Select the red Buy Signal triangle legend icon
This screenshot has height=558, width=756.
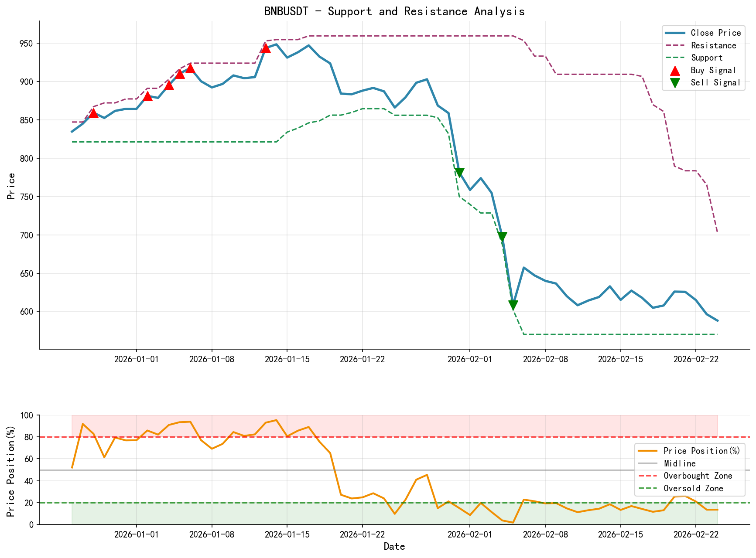pyautogui.click(x=676, y=70)
